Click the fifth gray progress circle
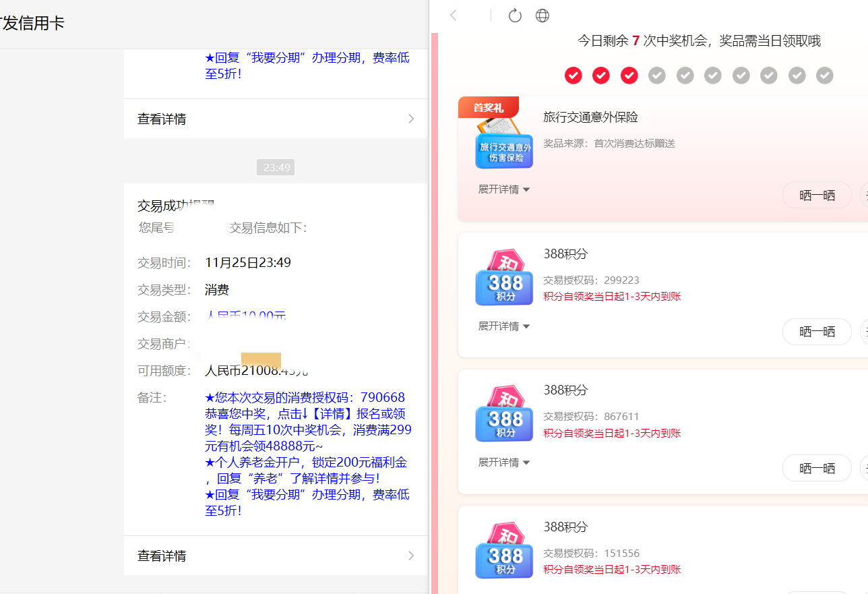Screen dimensions: 868x594 point(685,76)
